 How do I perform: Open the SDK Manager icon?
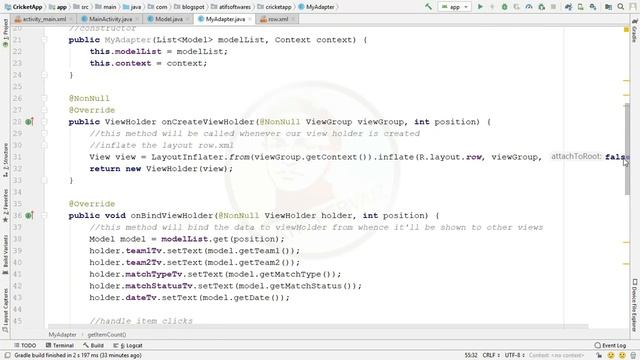(593, 7)
